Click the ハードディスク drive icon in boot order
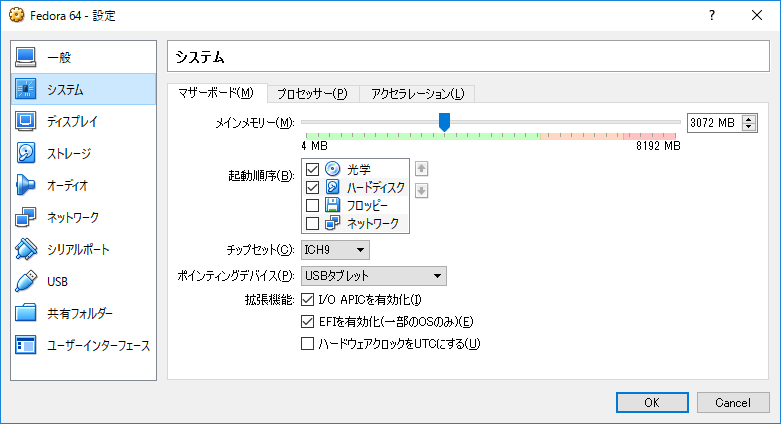This screenshot has height=424, width=781. [332, 187]
